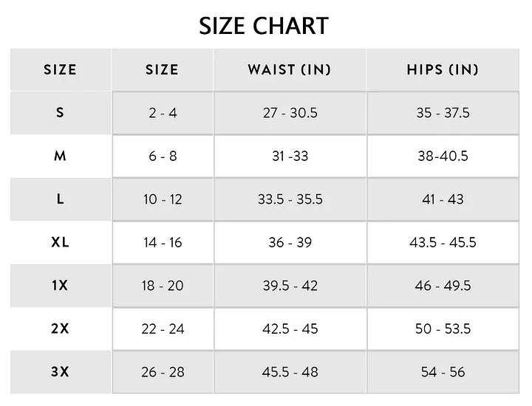
Task: Click the waist cell reading 27 - 30.5
Action: point(290,113)
